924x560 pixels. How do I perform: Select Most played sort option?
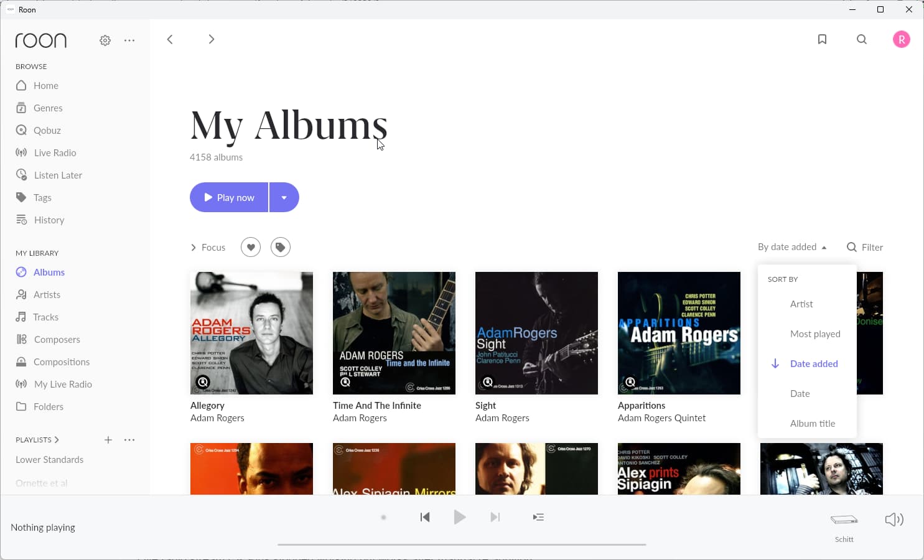814,334
